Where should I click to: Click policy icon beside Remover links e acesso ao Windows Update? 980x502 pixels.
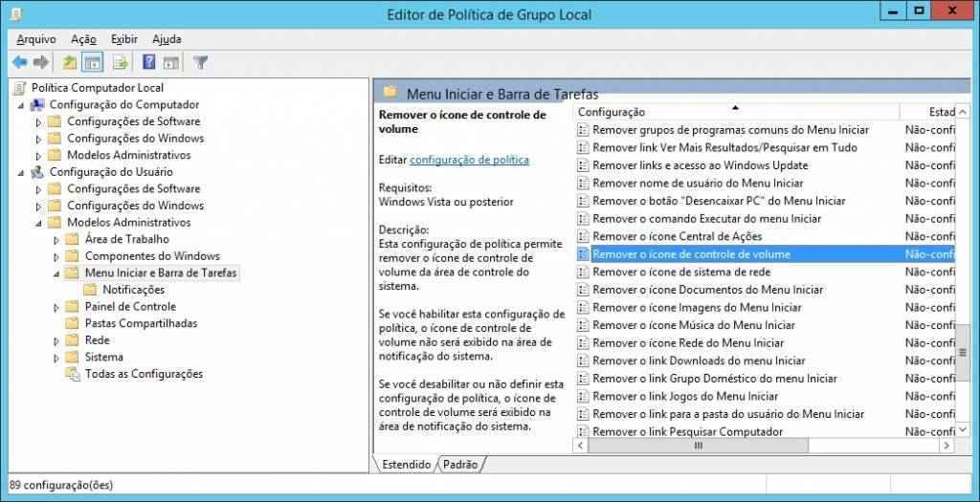click(583, 165)
